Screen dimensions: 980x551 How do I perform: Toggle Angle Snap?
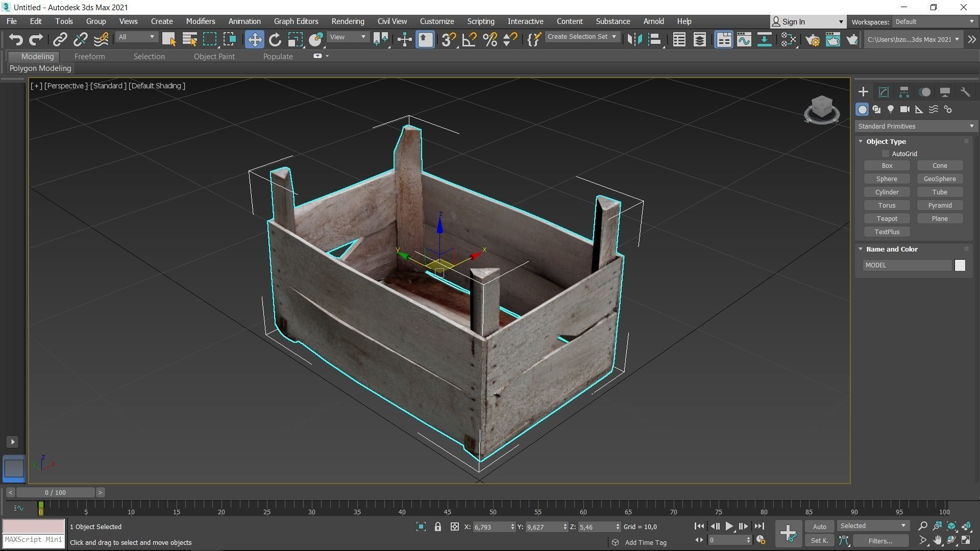tap(469, 39)
